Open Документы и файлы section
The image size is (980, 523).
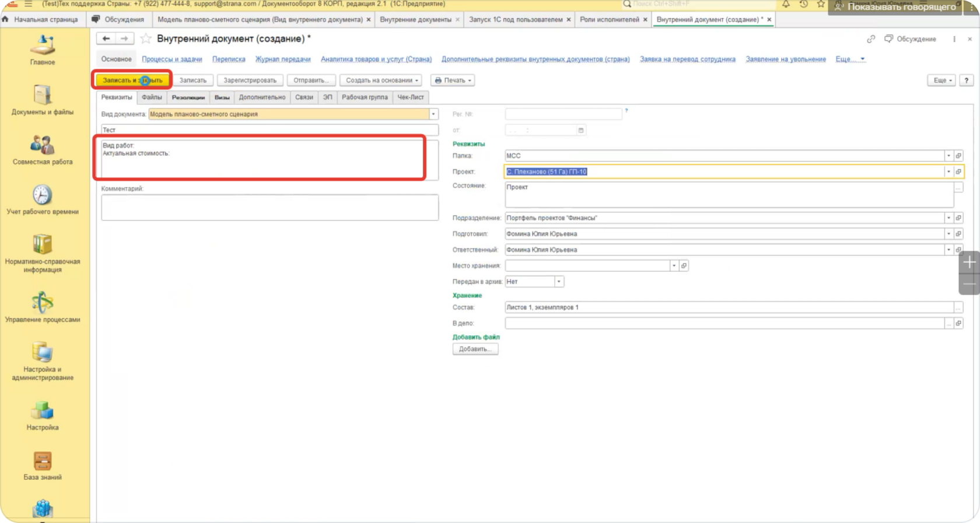pos(43,100)
